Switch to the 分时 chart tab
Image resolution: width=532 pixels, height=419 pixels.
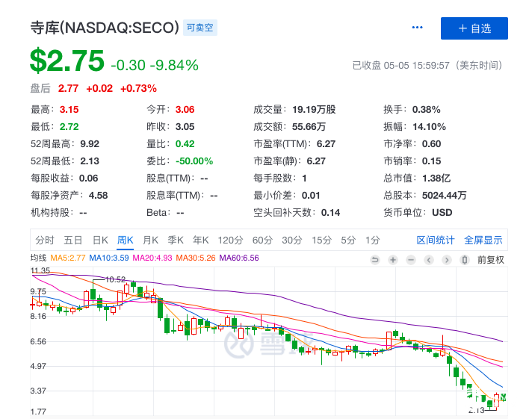point(45,240)
